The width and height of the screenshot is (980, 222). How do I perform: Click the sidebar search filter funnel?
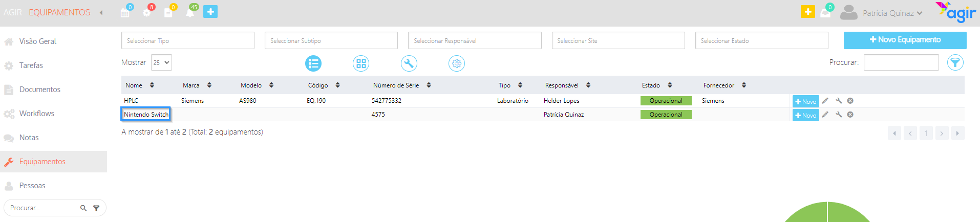(x=96, y=208)
